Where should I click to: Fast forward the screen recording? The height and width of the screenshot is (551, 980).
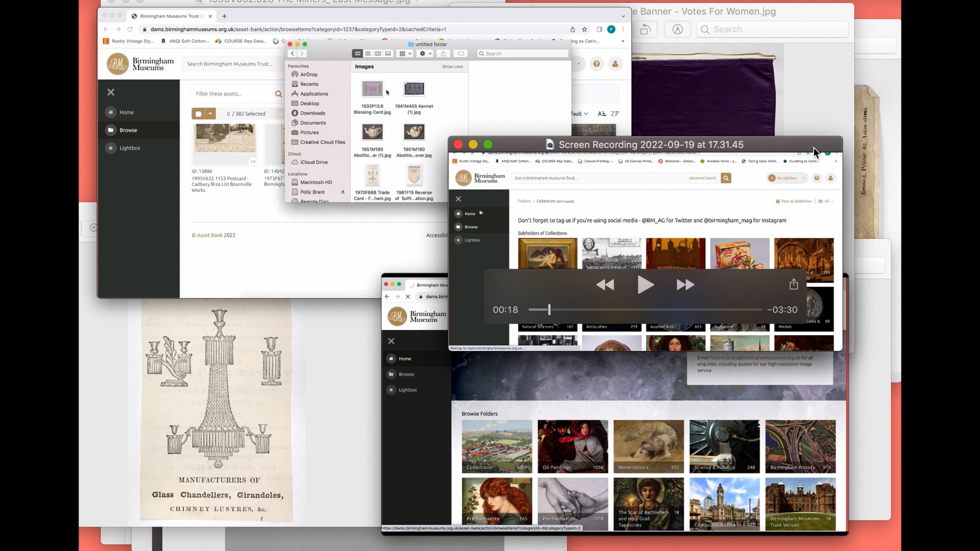click(x=685, y=284)
